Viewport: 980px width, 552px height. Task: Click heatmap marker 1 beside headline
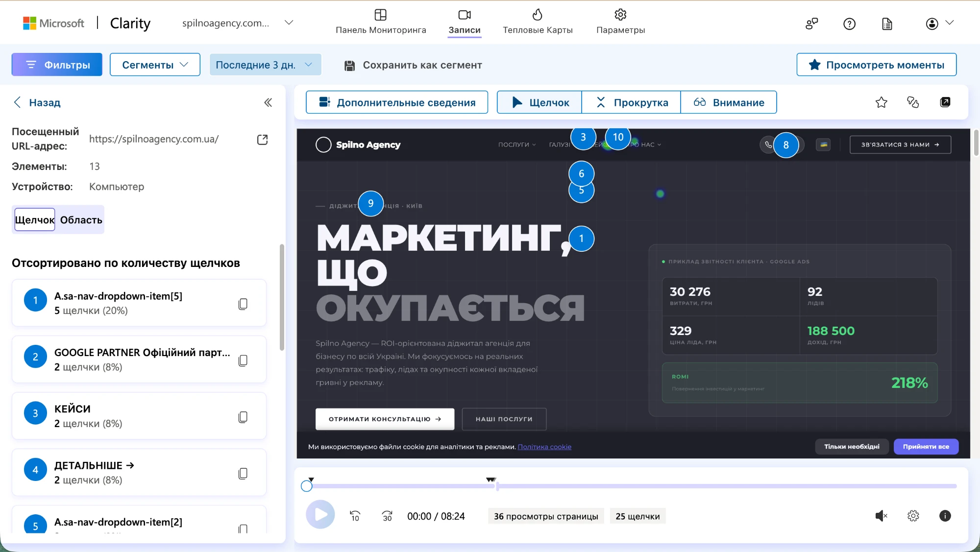point(582,239)
